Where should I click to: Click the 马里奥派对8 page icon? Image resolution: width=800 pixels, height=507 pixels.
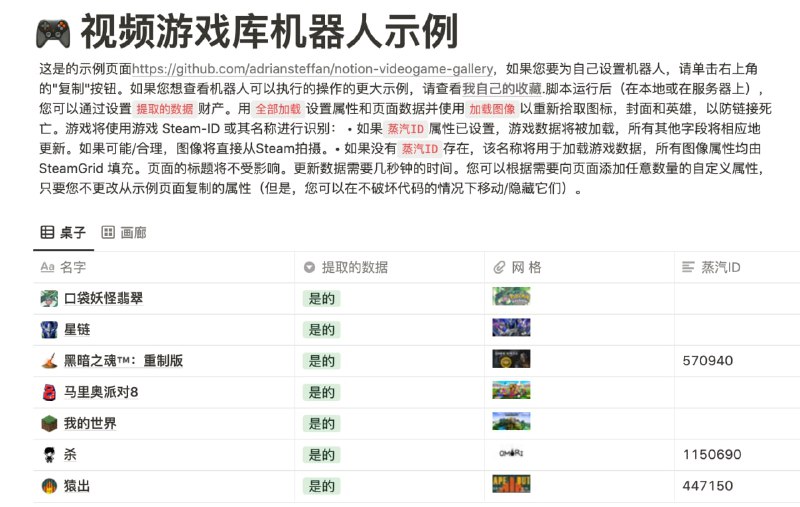[x=49, y=392]
